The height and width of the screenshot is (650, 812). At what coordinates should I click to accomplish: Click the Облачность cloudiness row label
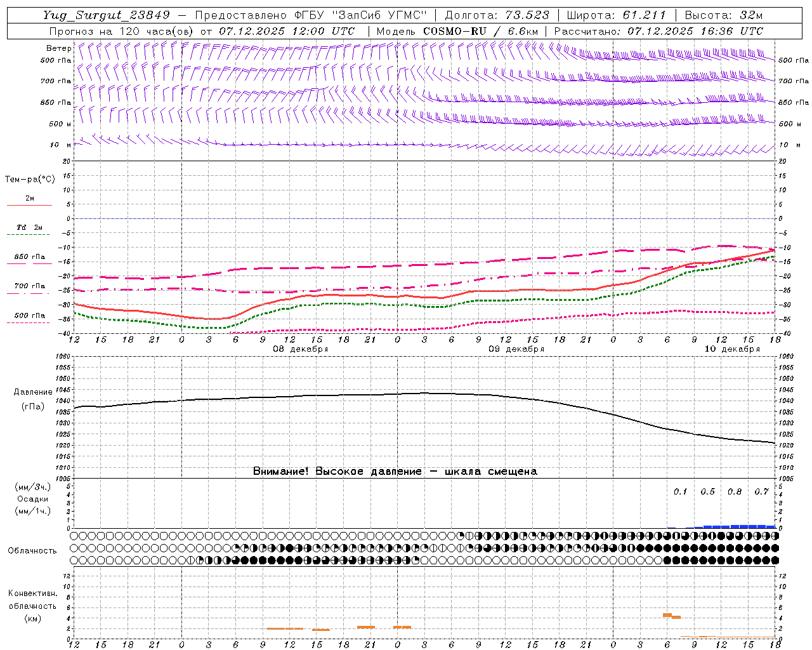pyautogui.click(x=32, y=550)
